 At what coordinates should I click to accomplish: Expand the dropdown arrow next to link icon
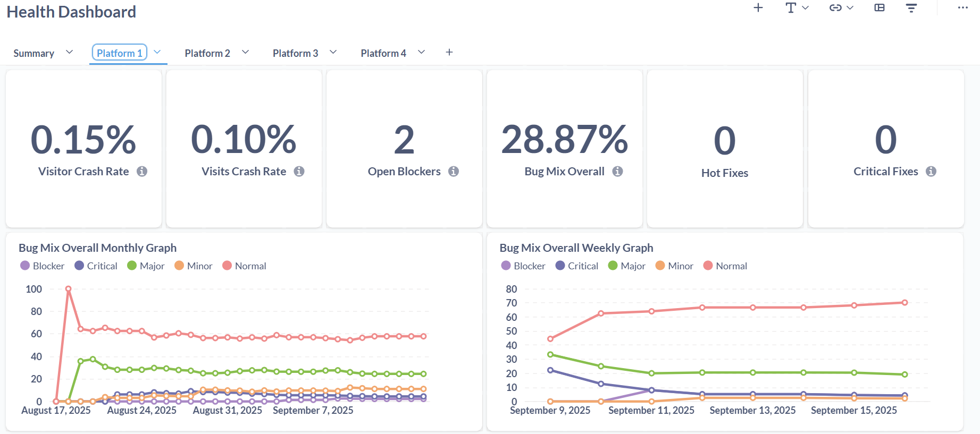point(850,7)
